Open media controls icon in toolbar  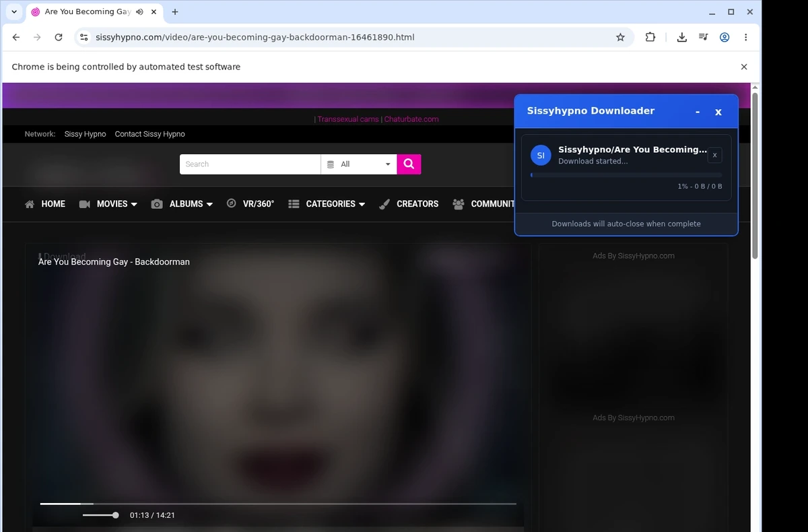coord(703,37)
